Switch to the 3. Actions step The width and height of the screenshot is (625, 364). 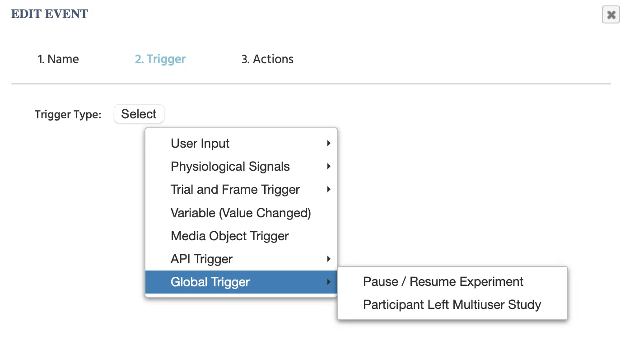(x=267, y=59)
